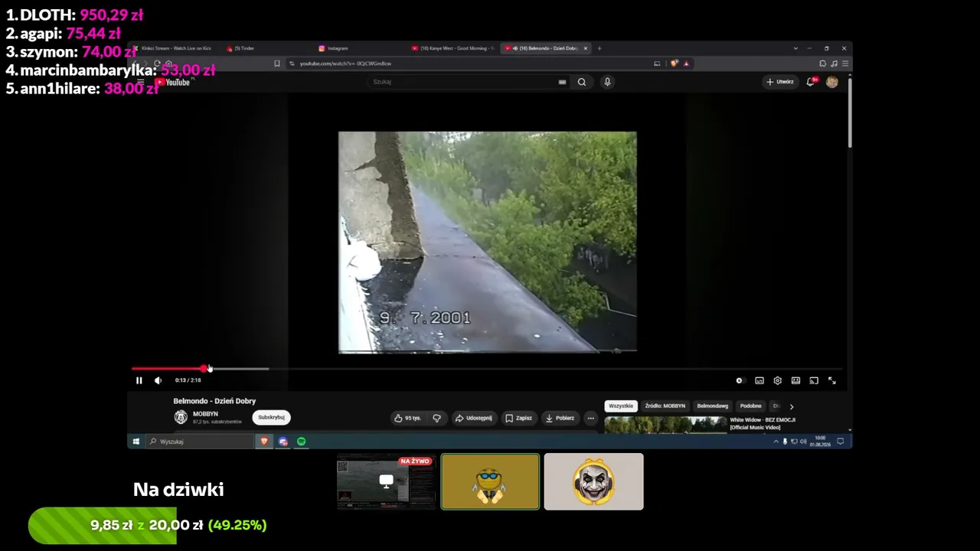The width and height of the screenshot is (980, 551).
Task: Like the video with the thumbs-up button
Action: pyautogui.click(x=407, y=418)
